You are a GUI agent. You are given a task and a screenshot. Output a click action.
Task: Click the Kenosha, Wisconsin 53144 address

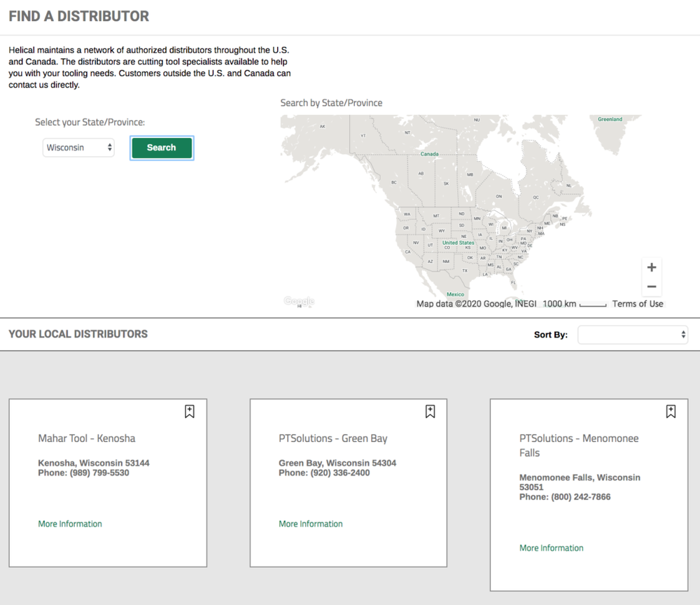[x=94, y=463]
